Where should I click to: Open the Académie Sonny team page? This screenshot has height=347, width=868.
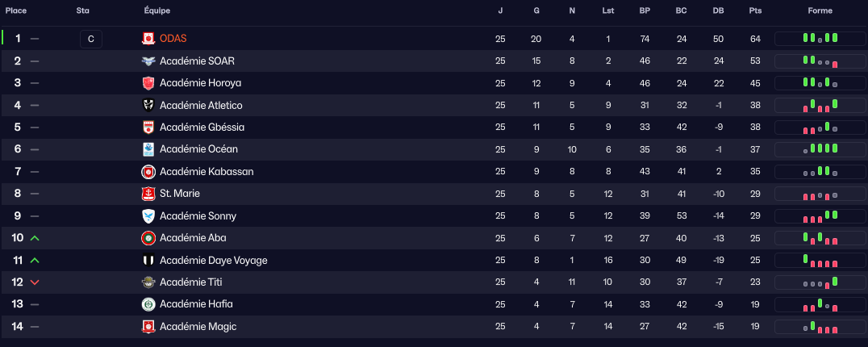(x=198, y=216)
